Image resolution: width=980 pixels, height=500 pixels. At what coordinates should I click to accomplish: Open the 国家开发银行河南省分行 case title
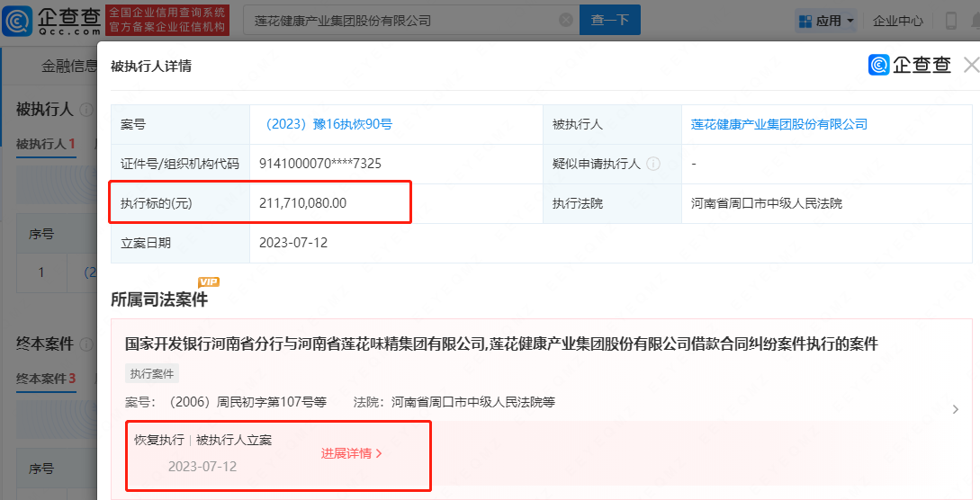pos(501,344)
